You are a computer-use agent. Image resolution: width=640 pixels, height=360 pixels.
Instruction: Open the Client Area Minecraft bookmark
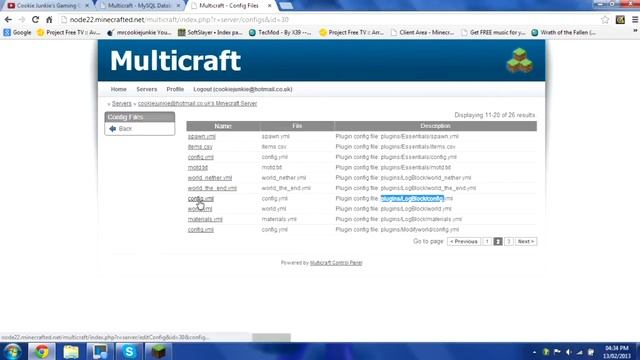pos(422,32)
